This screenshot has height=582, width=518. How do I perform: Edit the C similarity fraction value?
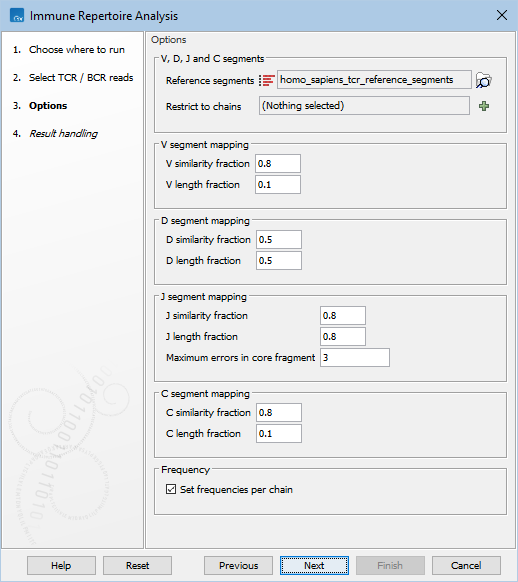pyautogui.click(x=279, y=412)
